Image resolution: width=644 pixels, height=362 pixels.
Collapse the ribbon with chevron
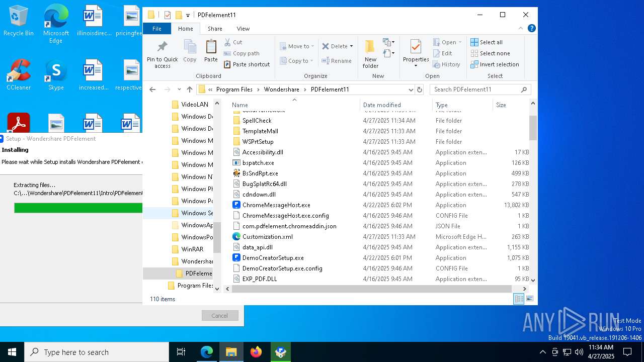click(x=521, y=29)
